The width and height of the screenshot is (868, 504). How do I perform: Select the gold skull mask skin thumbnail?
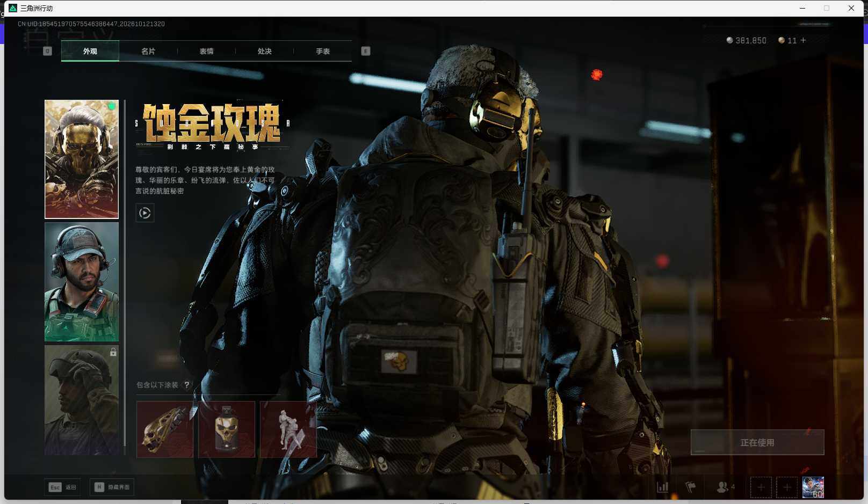click(82, 159)
